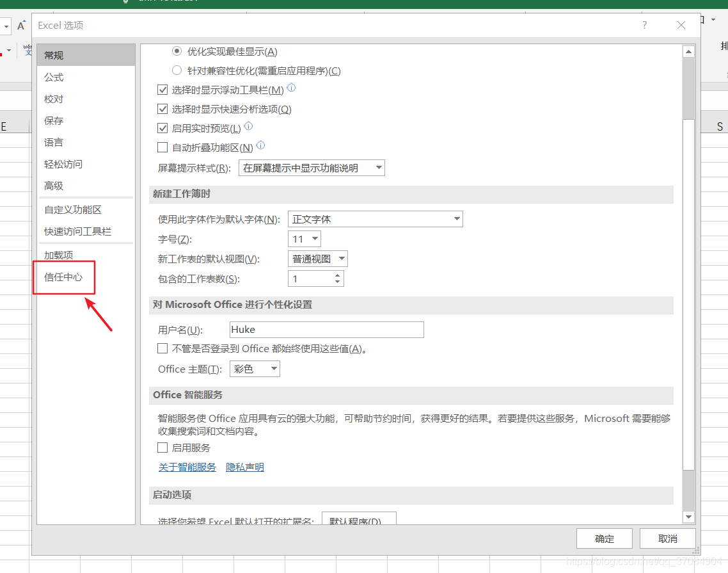Open 隐私声明 link
728x573 pixels.
244,467
